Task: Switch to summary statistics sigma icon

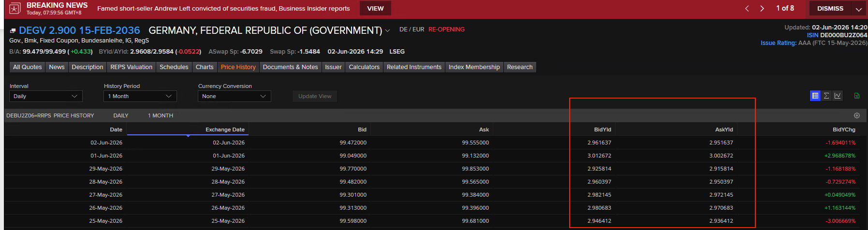Action: 826,96
